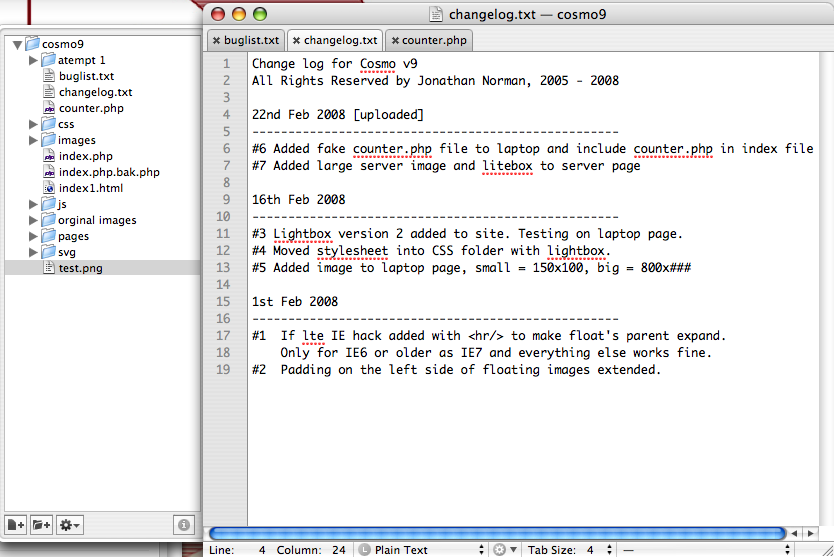Select index.php.bak.php in the file tree

108,172
